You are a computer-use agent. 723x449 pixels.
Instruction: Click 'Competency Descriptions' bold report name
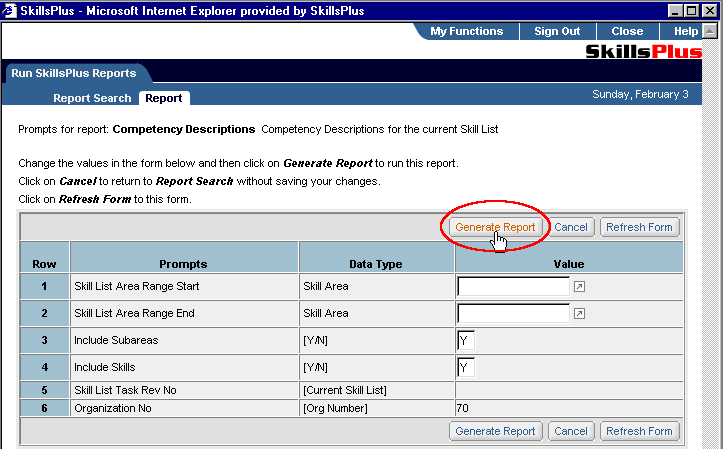pyautogui.click(x=184, y=130)
